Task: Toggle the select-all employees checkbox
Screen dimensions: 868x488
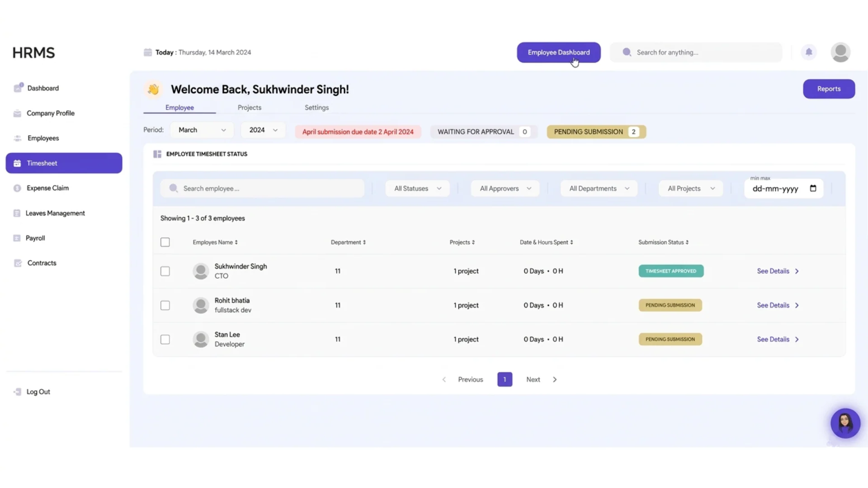Action: (165, 242)
